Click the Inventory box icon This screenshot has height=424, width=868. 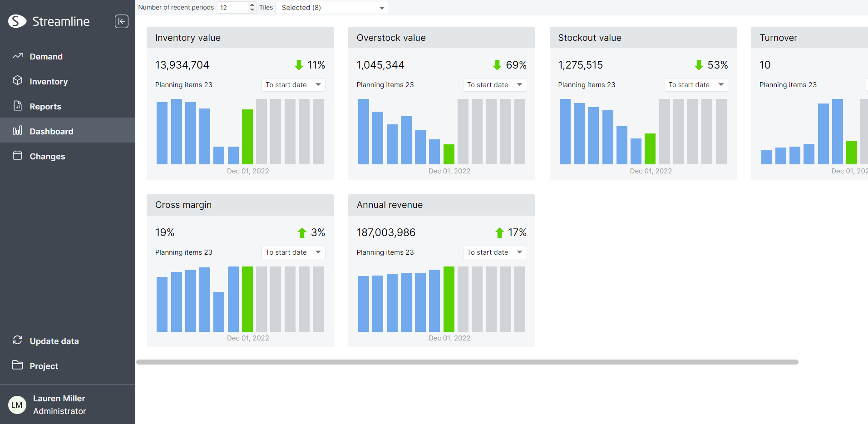pyautogui.click(x=18, y=80)
